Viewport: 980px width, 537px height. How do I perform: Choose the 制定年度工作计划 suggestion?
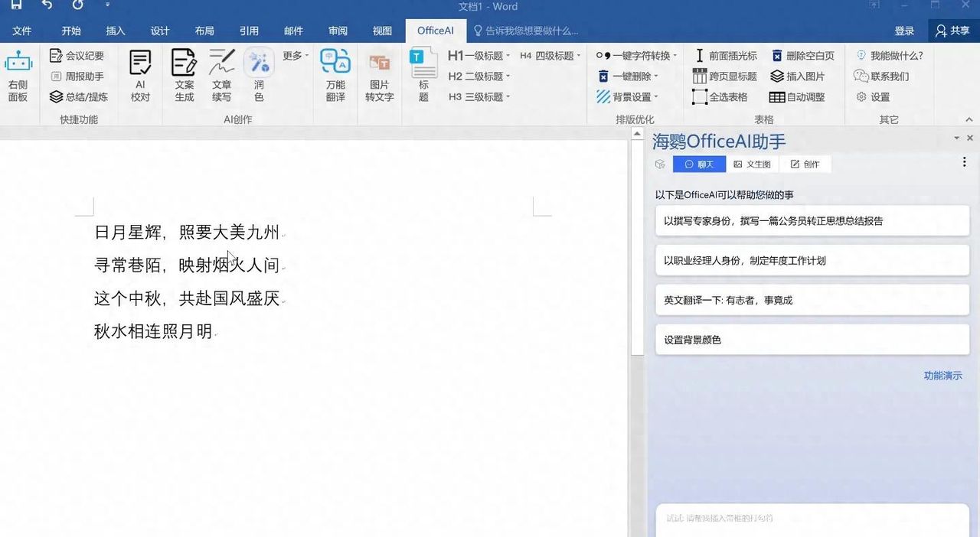pos(812,261)
